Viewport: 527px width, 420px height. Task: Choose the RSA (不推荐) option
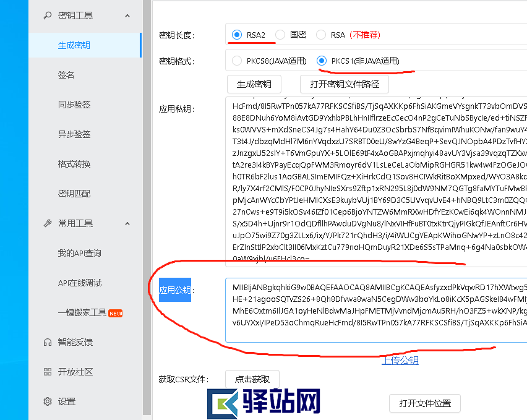[x=320, y=35]
